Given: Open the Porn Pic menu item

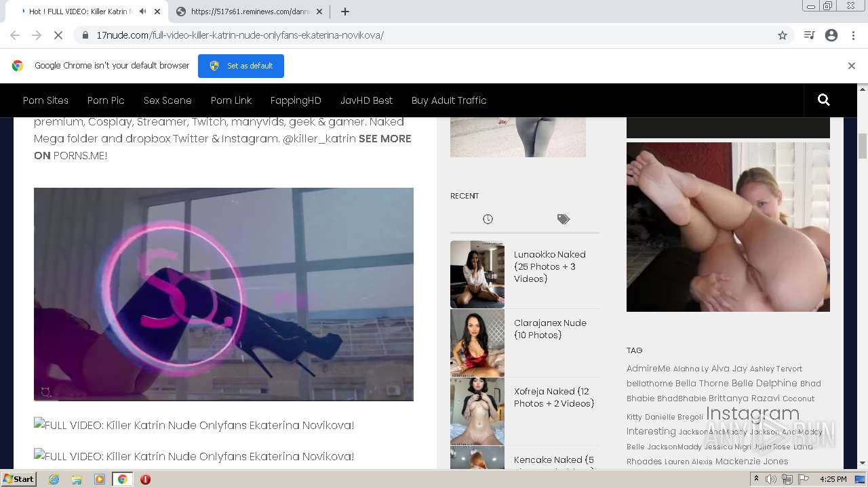Looking at the screenshot, I should pyautogui.click(x=106, y=100).
